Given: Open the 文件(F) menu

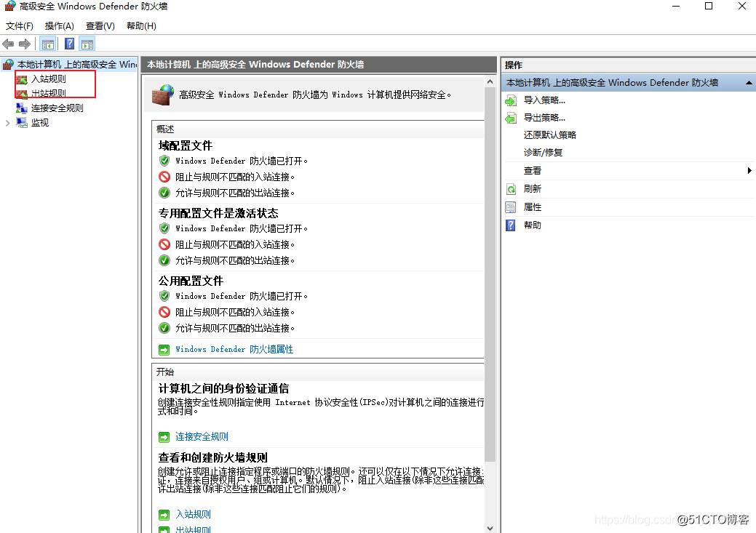Looking at the screenshot, I should (20, 26).
